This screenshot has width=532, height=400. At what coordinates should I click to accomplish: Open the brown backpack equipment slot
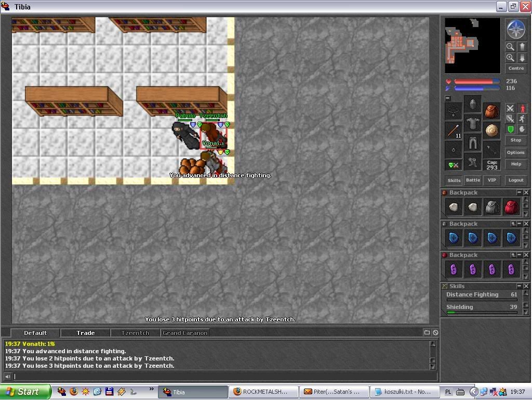tap(491, 111)
